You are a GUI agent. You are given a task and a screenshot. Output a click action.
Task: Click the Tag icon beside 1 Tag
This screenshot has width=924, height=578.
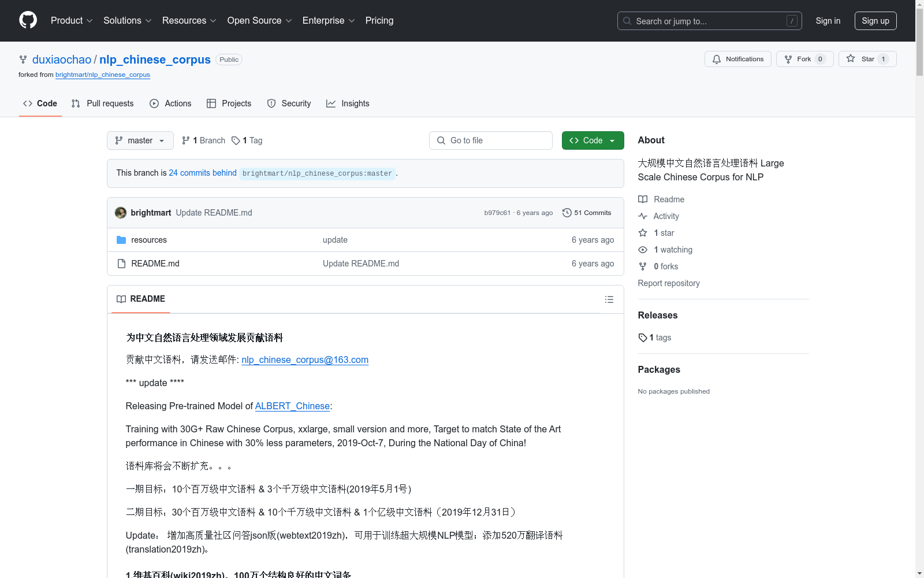[236, 140]
